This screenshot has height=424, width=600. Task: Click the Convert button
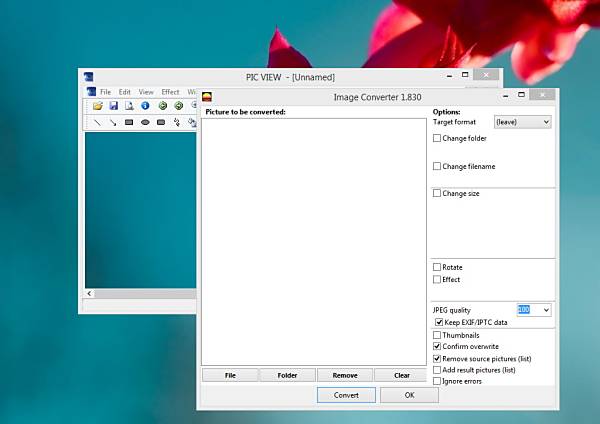pos(346,395)
